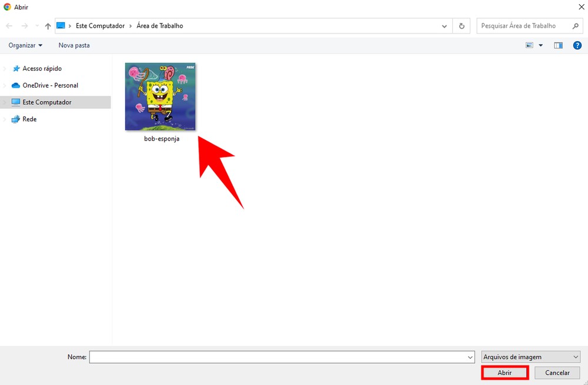Open the Arquivos de imagem filter dropdown
This screenshot has width=588, height=385.
coord(530,357)
